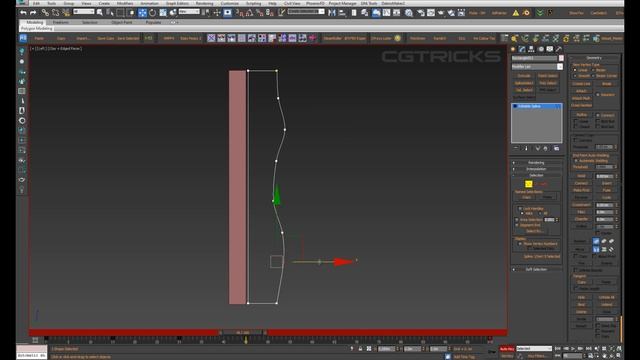This screenshot has height=360, width=640.
Task: Switch to the Object Paint ribbon tab
Action: coord(122,22)
